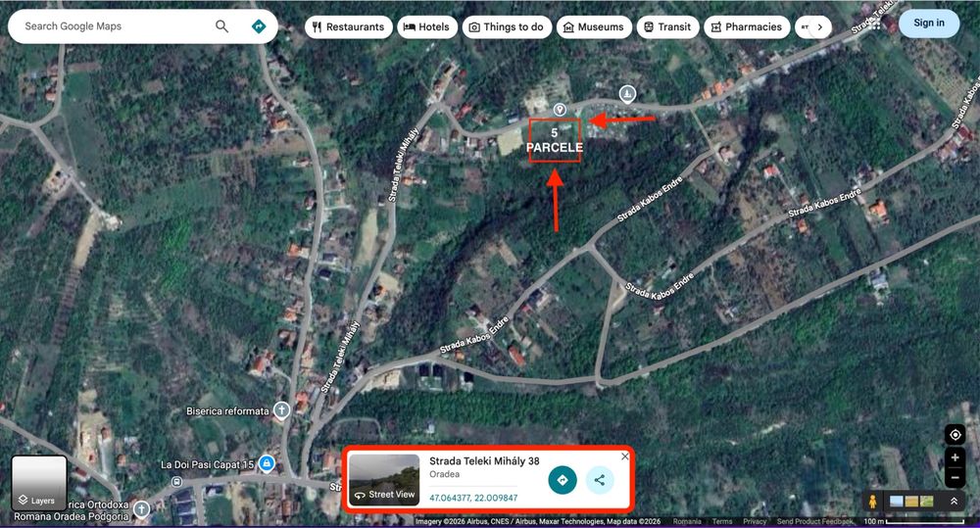The width and height of the screenshot is (980, 528).
Task: Open directions from the search box
Action: [x=258, y=26]
